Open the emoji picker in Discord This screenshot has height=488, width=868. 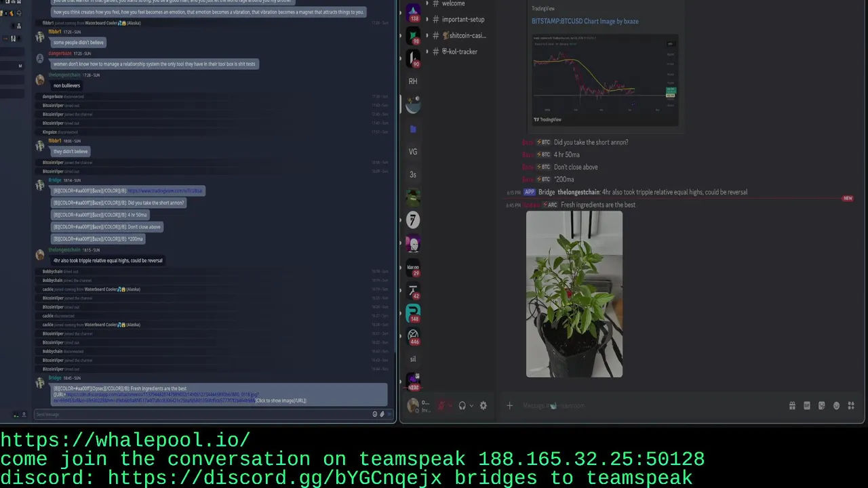point(836,406)
